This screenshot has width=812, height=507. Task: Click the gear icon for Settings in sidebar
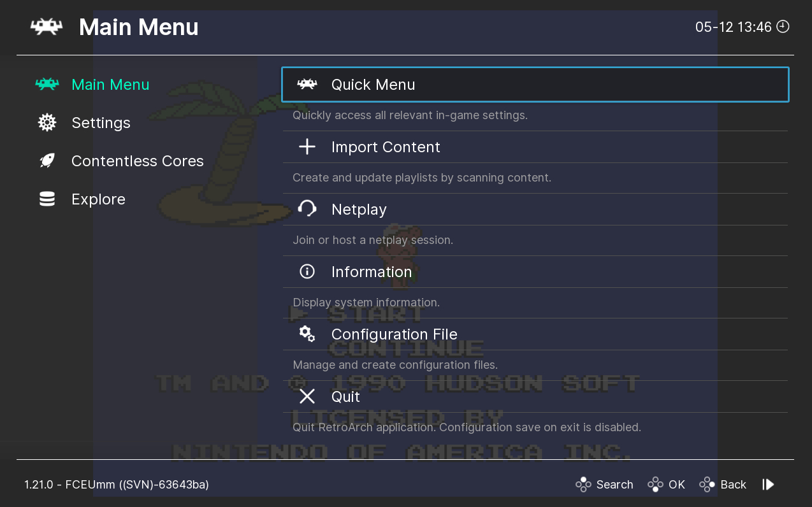click(47, 123)
